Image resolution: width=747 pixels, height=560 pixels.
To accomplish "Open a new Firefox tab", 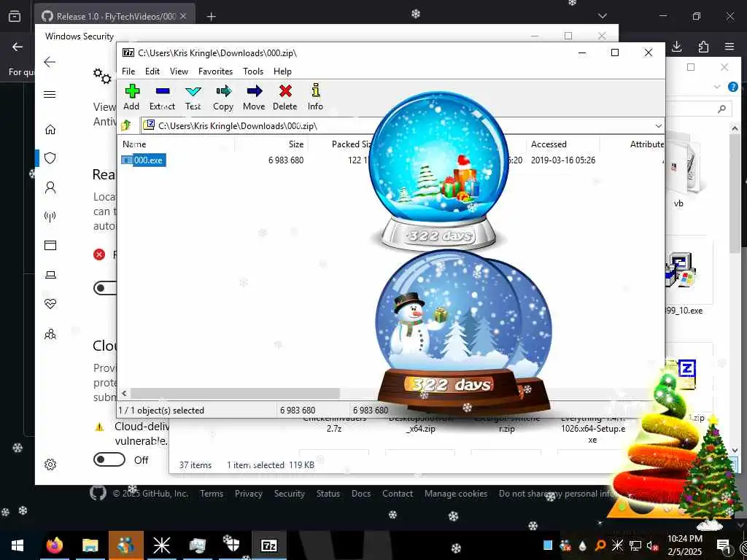I will click(211, 17).
